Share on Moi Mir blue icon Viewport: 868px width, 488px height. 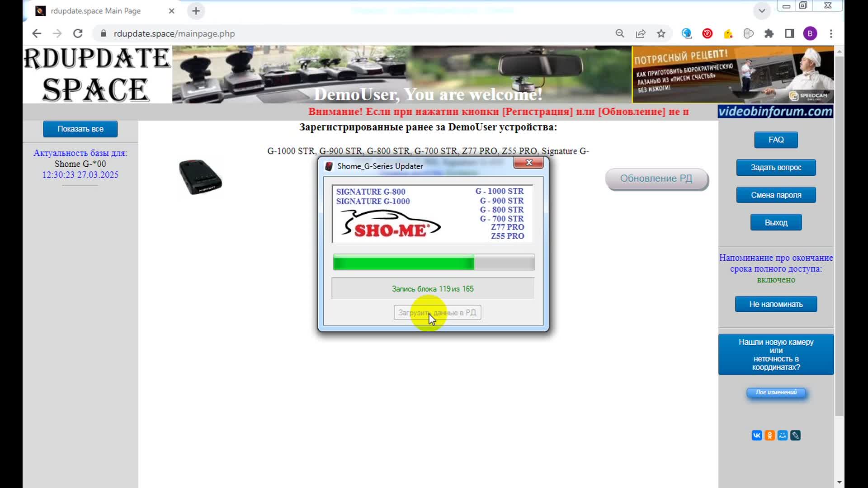coord(783,436)
